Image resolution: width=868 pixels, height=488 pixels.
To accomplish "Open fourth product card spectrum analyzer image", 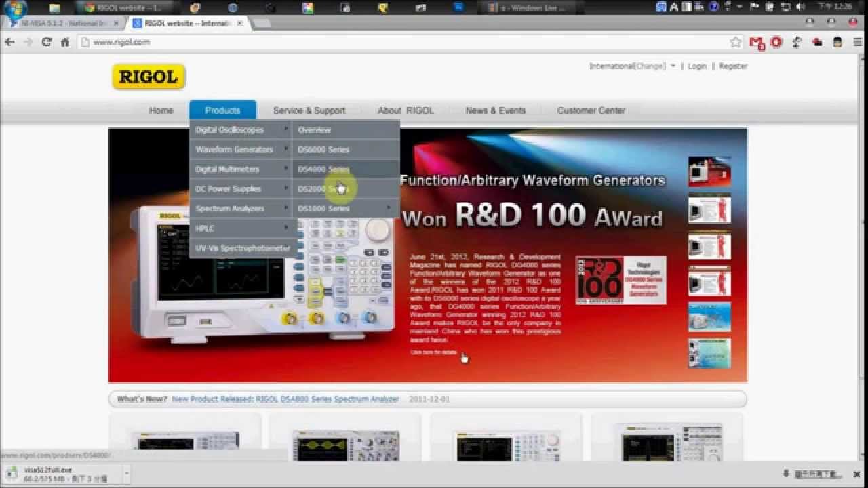I will pos(668,442).
